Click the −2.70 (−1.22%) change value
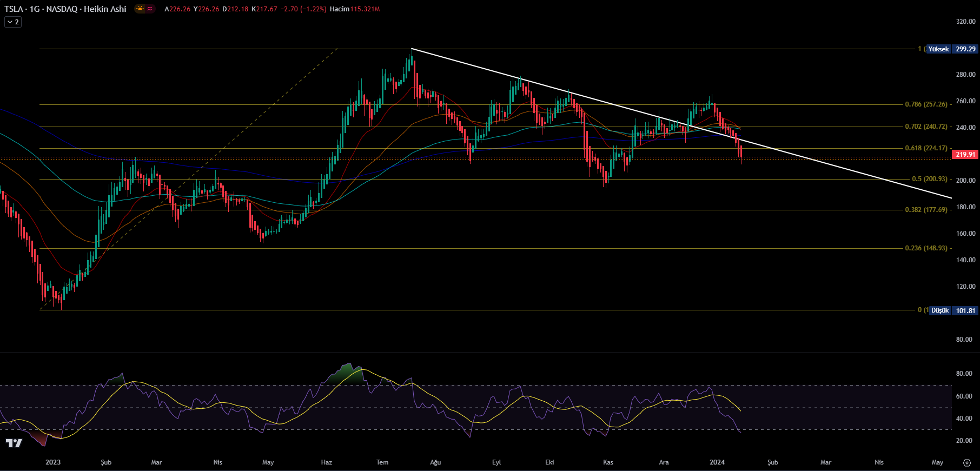This screenshot has height=471, width=980. (x=303, y=9)
